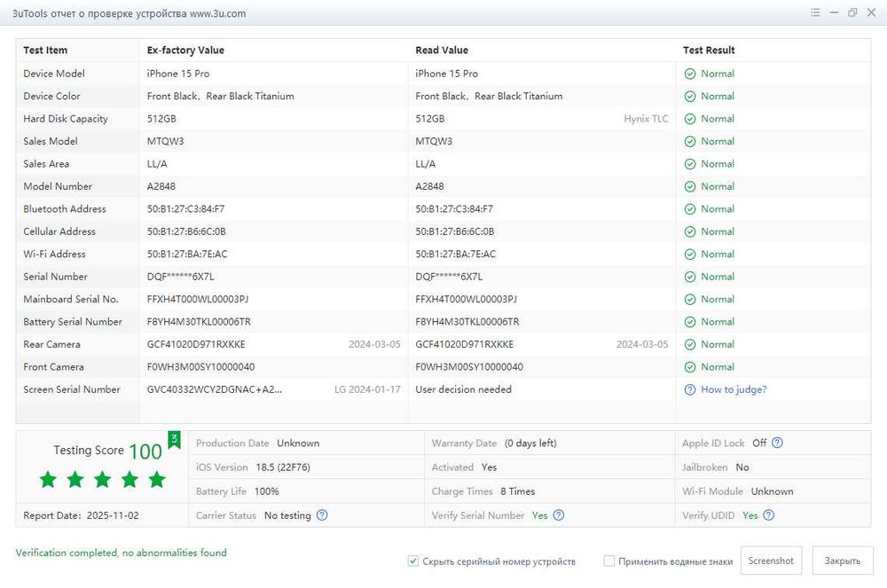The height and width of the screenshot is (588, 887).
Task: Click the green badge beside Testing Score
Action: pyautogui.click(x=175, y=440)
